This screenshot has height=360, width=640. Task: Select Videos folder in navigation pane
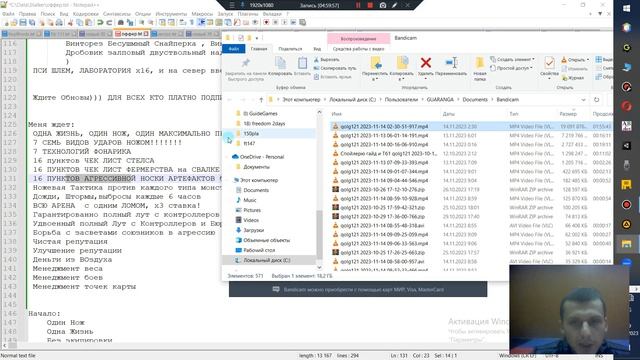point(251,220)
